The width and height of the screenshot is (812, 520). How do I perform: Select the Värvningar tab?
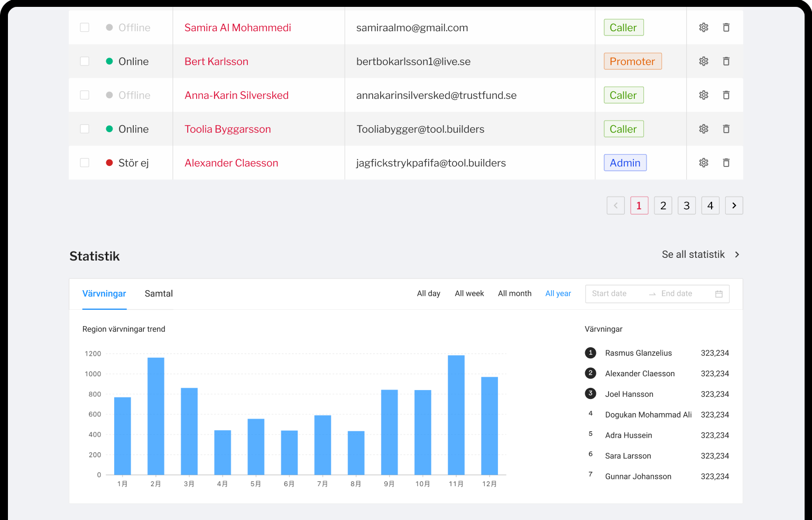pos(104,294)
